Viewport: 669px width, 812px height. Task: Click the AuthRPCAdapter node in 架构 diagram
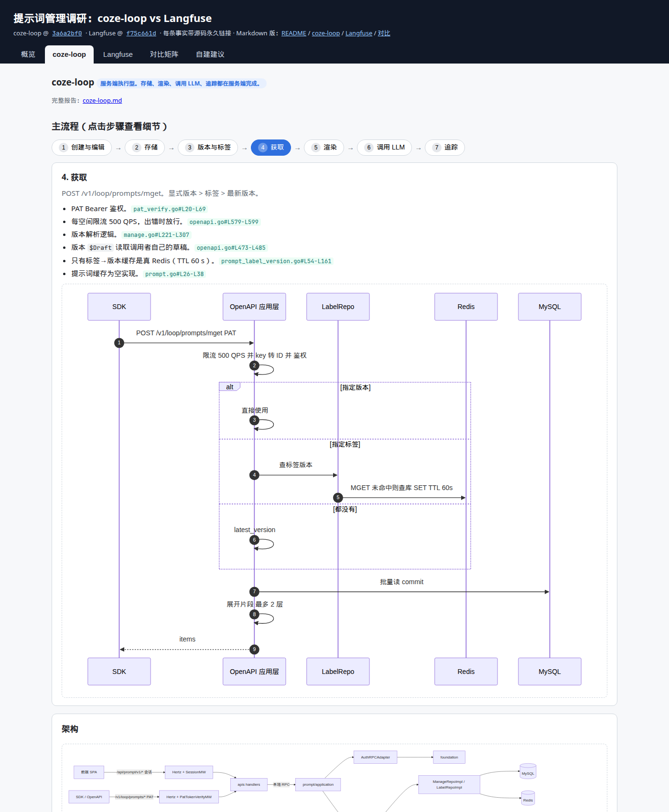point(376,757)
